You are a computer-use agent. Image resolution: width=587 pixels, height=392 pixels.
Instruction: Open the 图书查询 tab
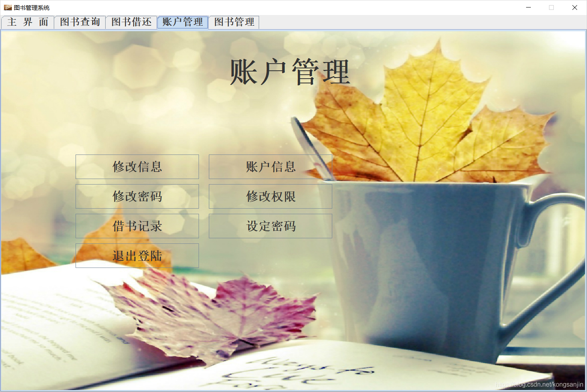click(x=80, y=22)
